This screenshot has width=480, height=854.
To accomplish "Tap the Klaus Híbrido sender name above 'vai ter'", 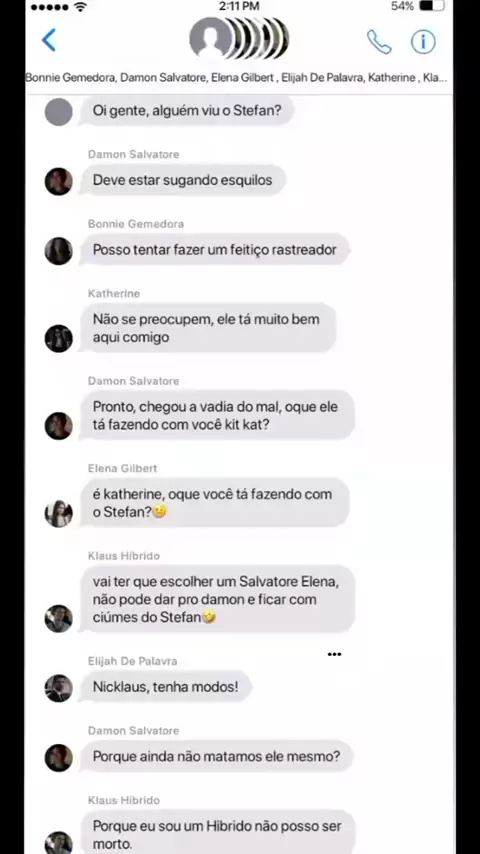I will click(x=124, y=556).
